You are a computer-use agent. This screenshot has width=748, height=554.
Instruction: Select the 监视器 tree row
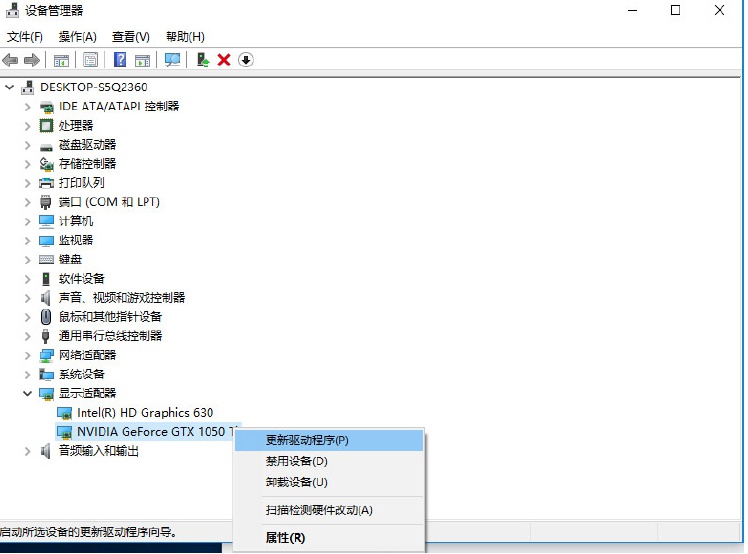click(75, 240)
